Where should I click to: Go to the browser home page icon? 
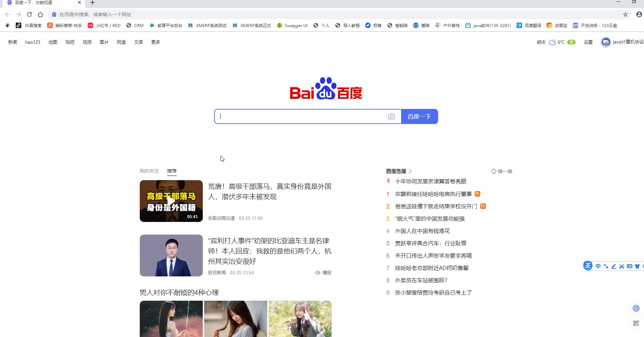pyautogui.click(x=40, y=14)
